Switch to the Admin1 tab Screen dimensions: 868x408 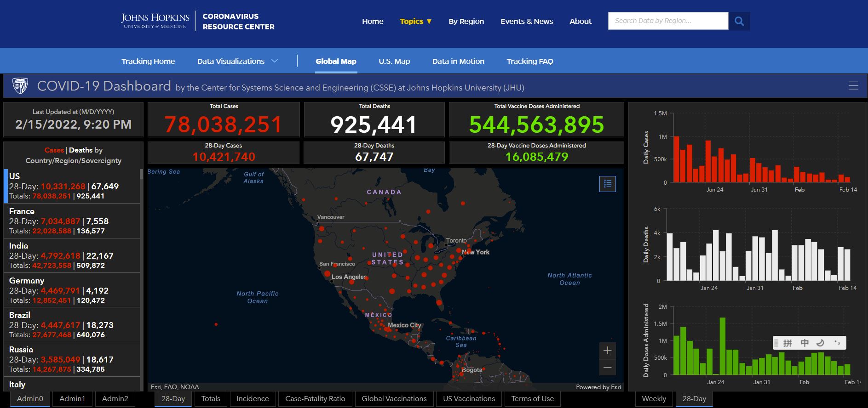coord(72,399)
